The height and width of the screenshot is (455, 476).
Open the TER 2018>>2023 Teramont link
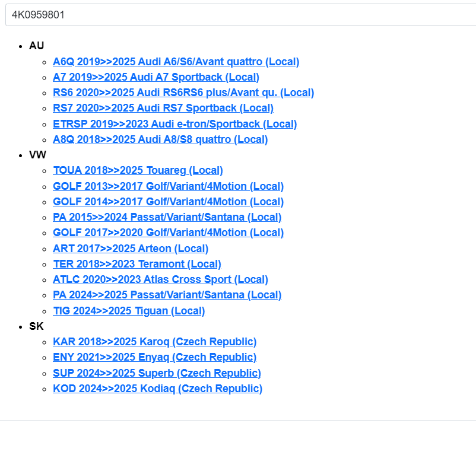[137, 264]
